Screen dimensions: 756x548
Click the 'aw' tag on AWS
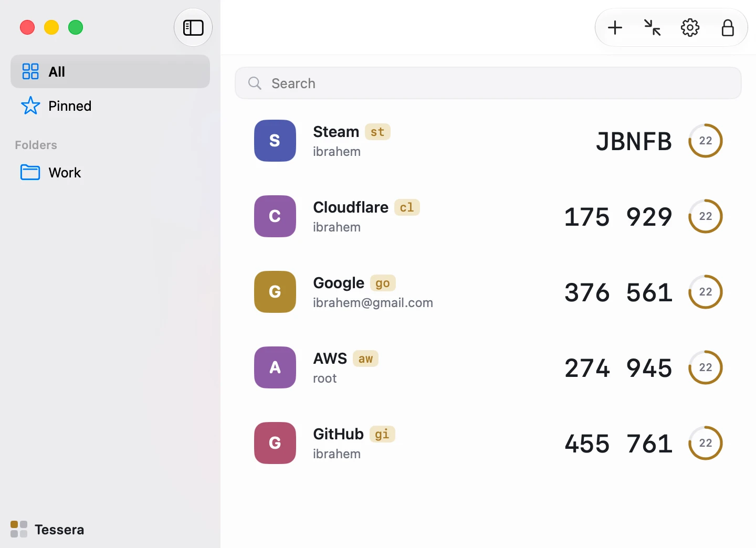click(366, 359)
